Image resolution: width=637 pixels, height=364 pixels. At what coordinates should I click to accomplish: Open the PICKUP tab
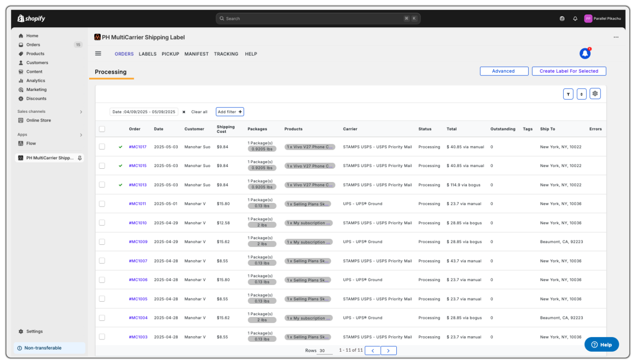171,54
